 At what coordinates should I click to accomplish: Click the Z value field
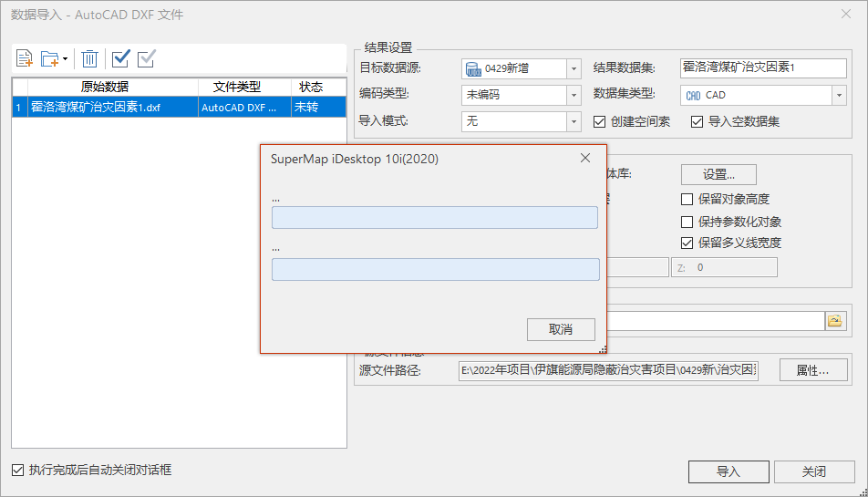(x=724, y=268)
